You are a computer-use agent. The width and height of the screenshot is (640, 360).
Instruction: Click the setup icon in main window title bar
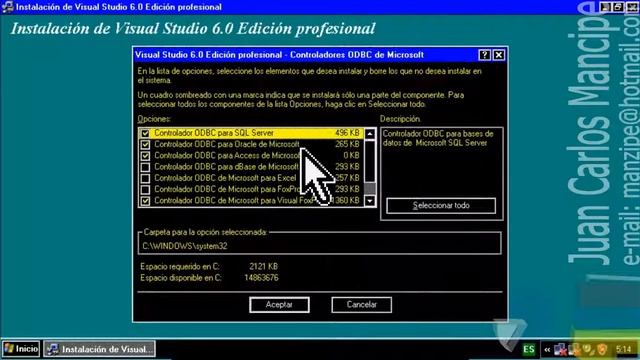point(7,7)
